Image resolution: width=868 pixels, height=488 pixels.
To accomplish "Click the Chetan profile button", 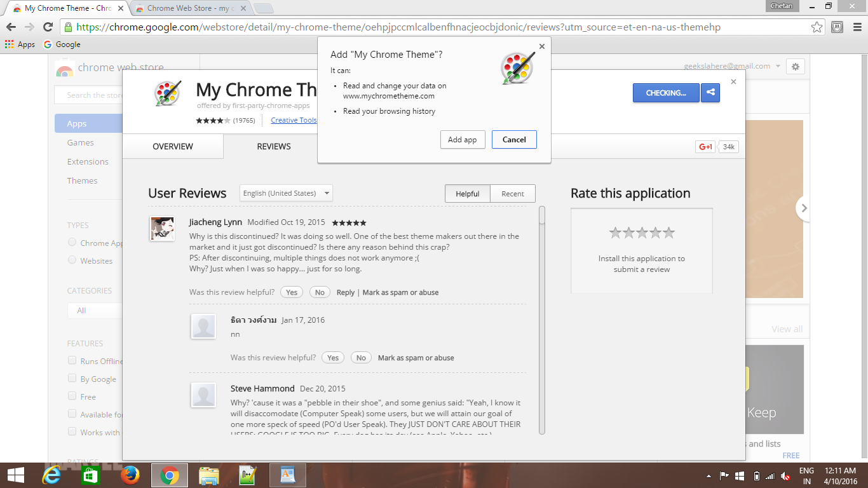I will 781,6.
